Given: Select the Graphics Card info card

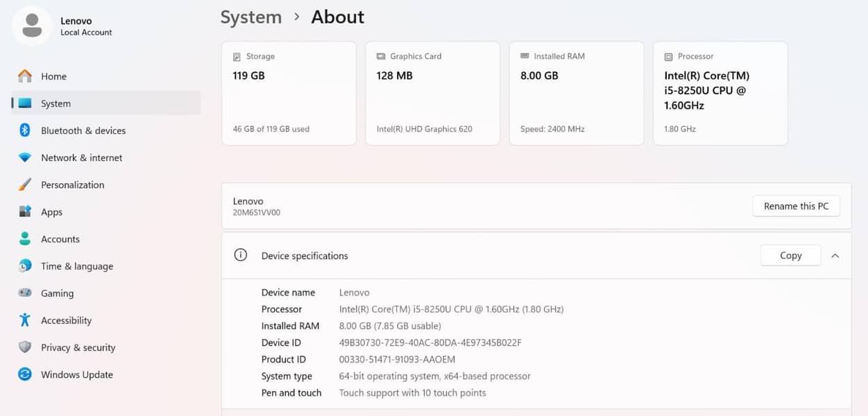Looking at the screenshot, I should point(432,93).
